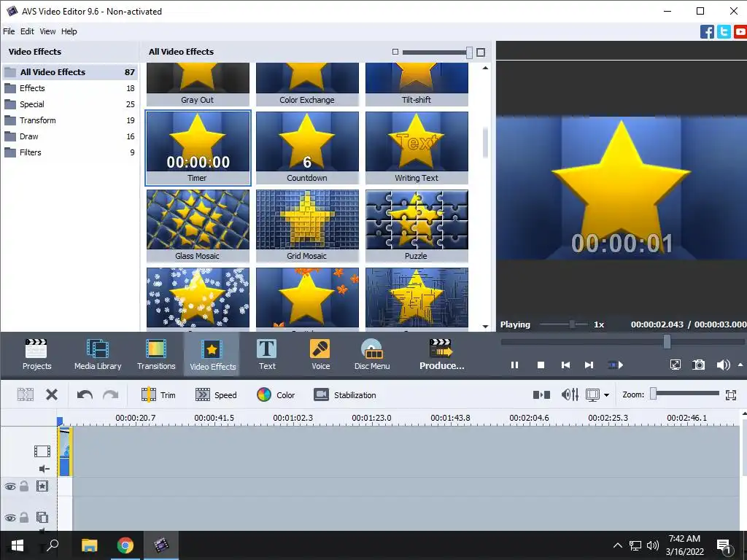Click the timeline view monitor icon
This screenshot has height=560, width=747.
coord(592,394)
